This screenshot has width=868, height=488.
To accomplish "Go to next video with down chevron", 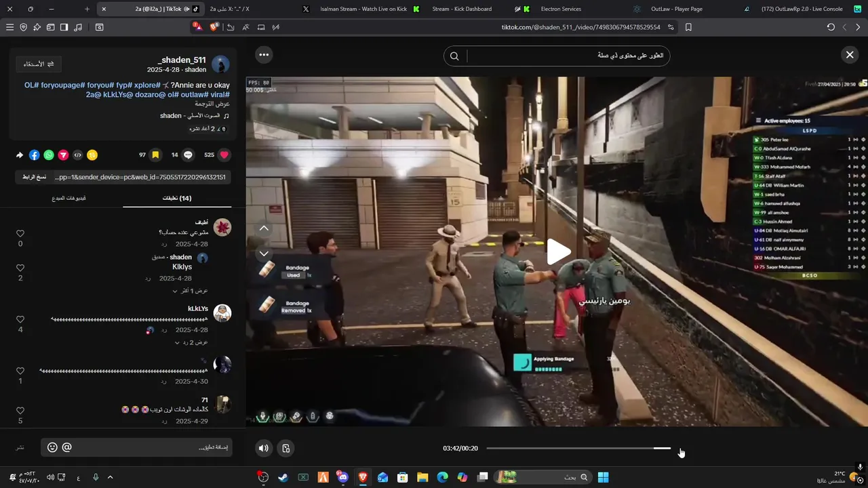I will coord(264,253).
